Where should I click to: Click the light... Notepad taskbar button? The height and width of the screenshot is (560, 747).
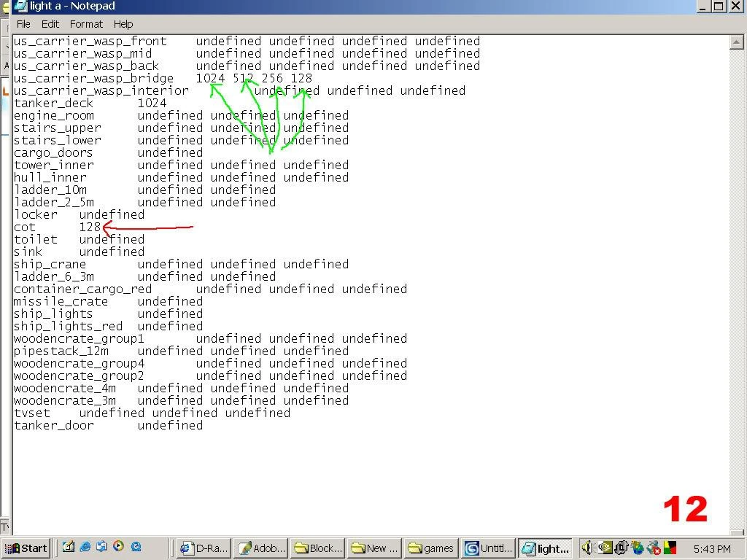(x=546, y=548)
